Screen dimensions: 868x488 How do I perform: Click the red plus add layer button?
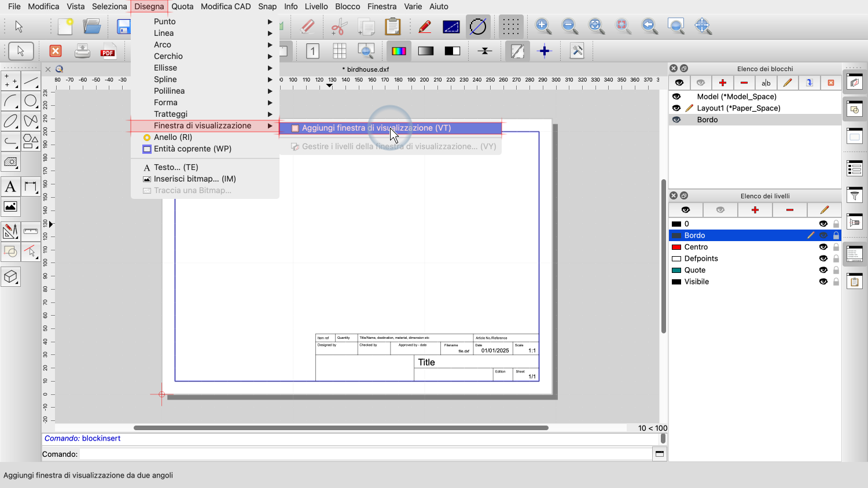755,210
